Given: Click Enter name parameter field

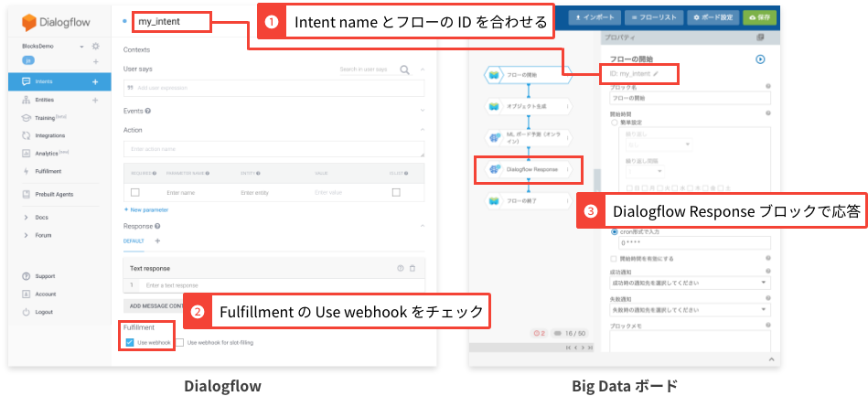Looking at the screenshot, I should [x=180, y=193].
